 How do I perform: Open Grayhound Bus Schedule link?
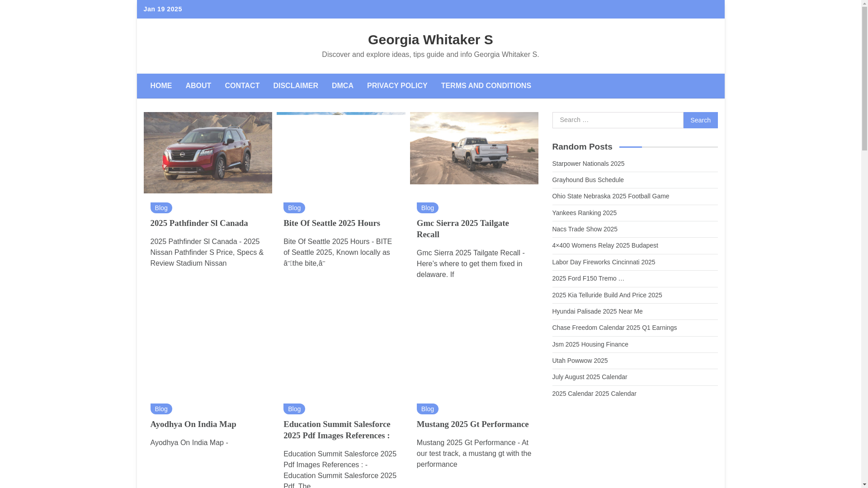(x=588, y=180)
